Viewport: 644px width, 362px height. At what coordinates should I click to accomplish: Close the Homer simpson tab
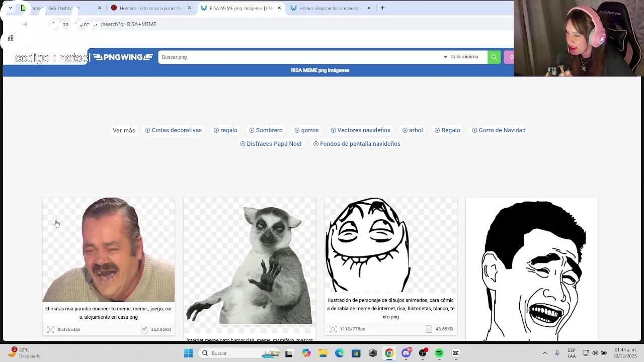[369, 8]
